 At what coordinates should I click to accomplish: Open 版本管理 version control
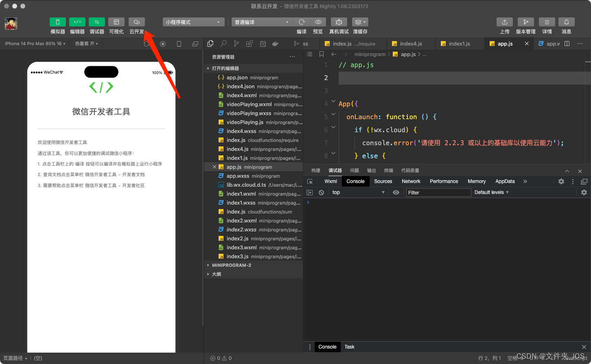coord(526,22)
